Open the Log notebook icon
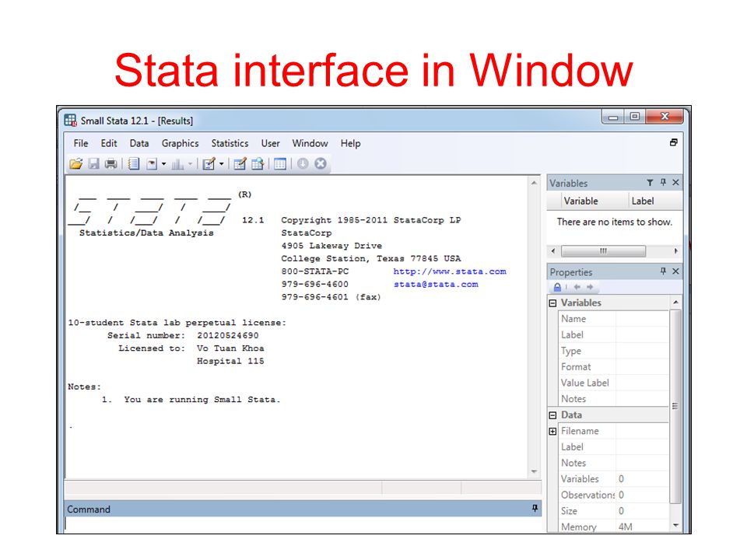This screenshot has width=747, height=560. click(x=134, y=164)
